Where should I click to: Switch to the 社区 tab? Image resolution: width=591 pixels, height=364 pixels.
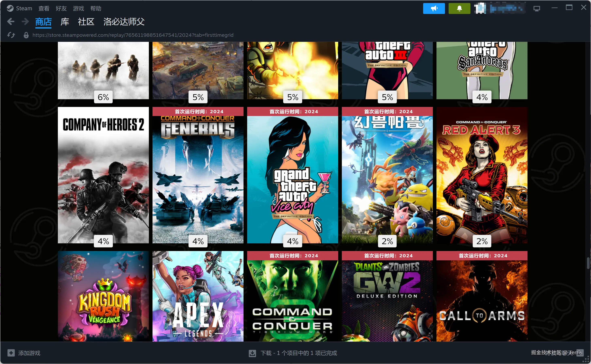pos(86,22)
